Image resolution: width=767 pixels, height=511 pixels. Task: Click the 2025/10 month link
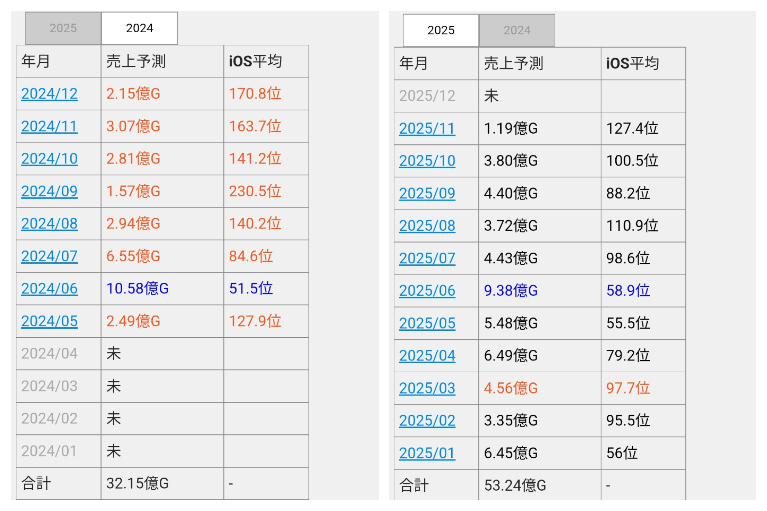click(427, 161)
